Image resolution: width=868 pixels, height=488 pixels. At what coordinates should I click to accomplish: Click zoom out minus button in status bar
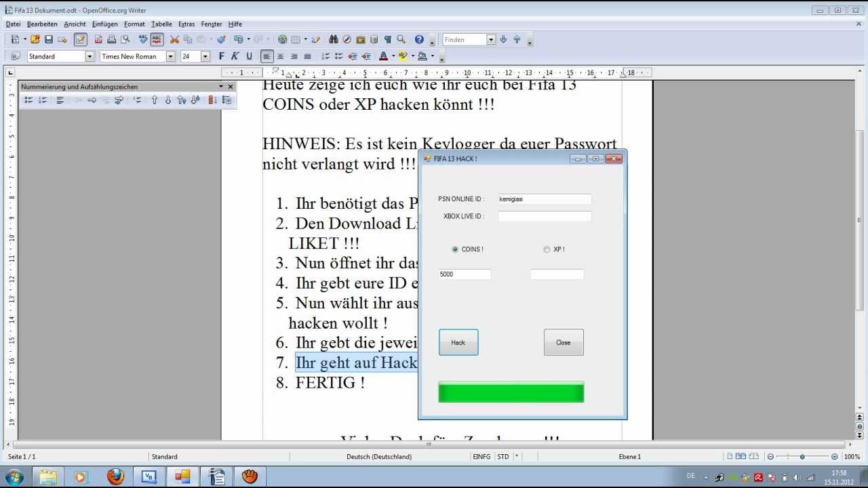coord(770,457)
